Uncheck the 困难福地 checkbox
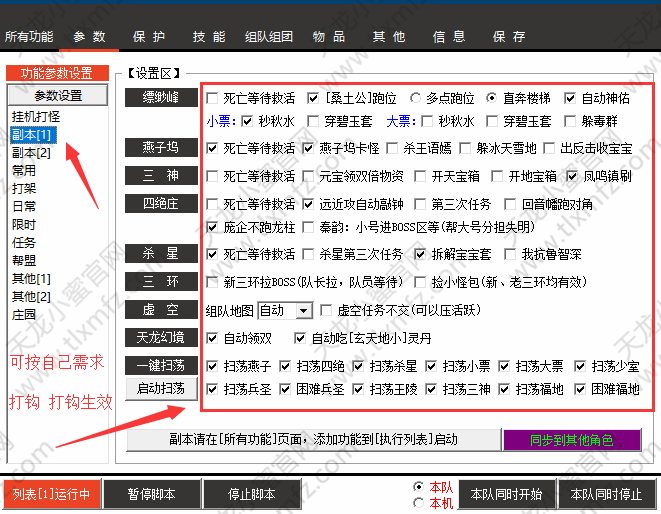This screenshot has height=514, width=661. [x=580, y=389]
